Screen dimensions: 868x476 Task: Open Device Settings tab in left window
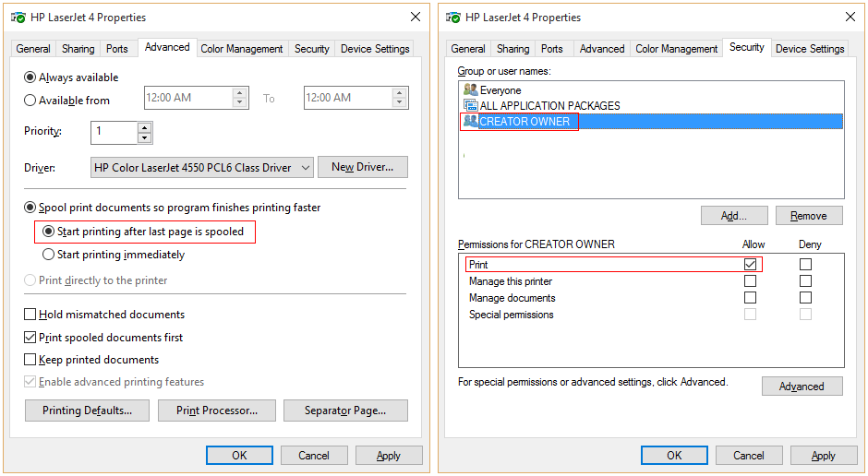tap(375, 49)
